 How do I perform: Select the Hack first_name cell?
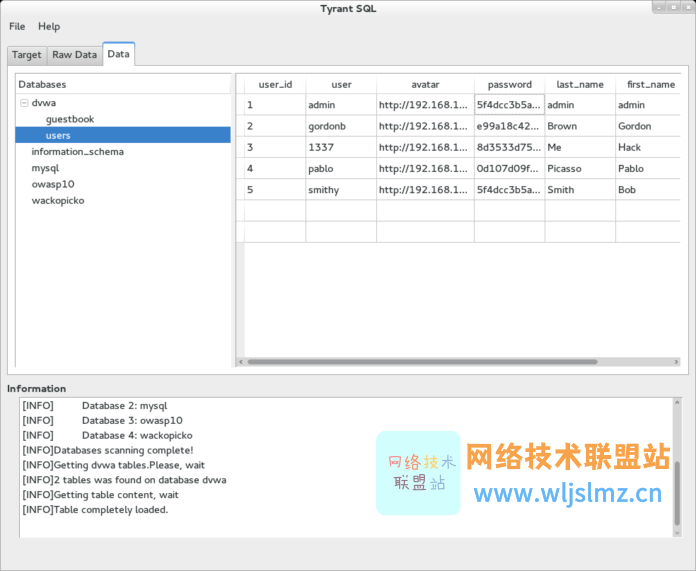click(x=648, y=147)
